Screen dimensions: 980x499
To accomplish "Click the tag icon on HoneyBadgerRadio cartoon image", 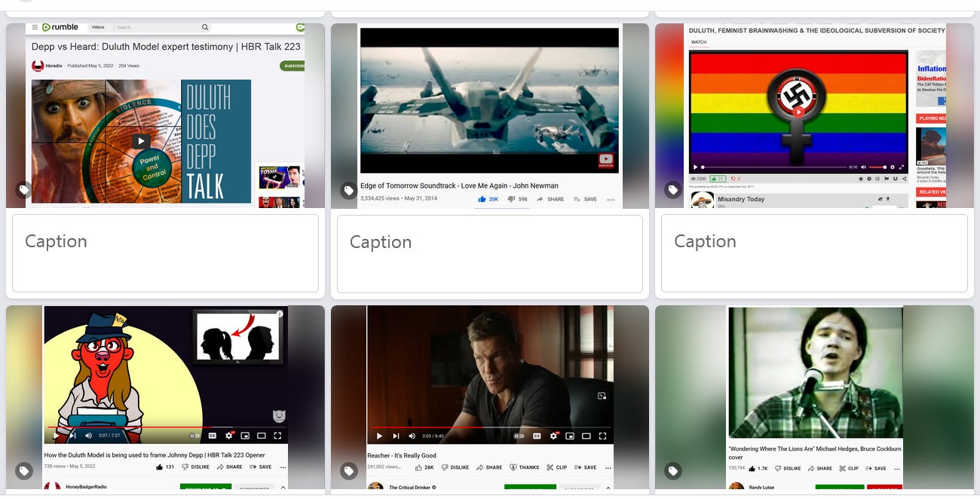I will 25,471.
